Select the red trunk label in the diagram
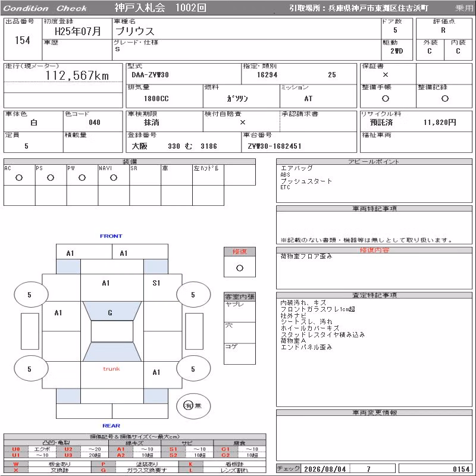 pos(111,369)
